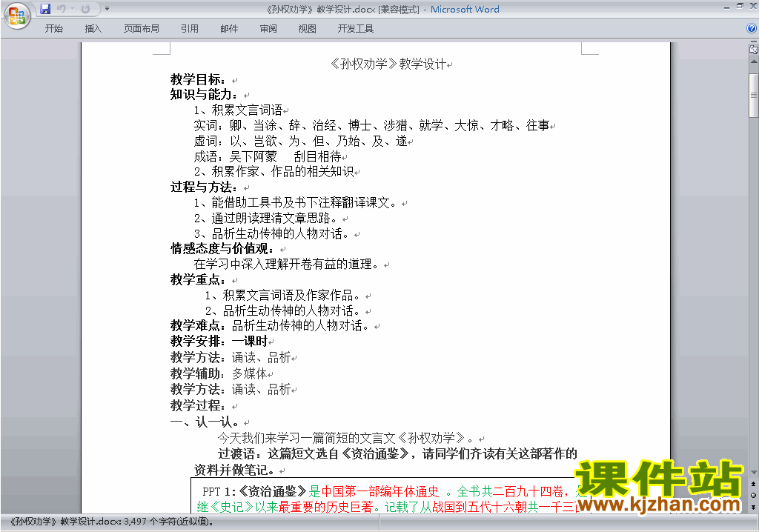759x532 pixels.
Task: Click the heading 教学过程：
Action: pyautogui.click(x=198, y=405)
